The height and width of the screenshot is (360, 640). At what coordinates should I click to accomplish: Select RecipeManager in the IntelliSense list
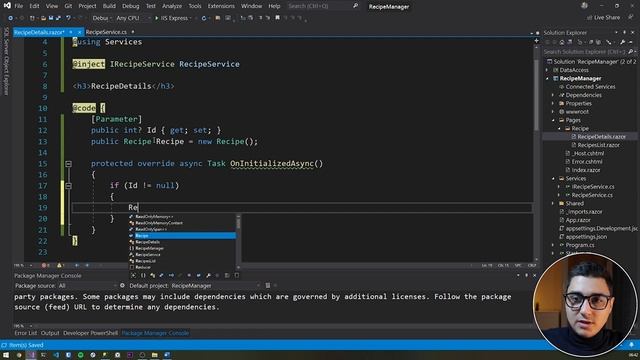[x=182, y=248]
